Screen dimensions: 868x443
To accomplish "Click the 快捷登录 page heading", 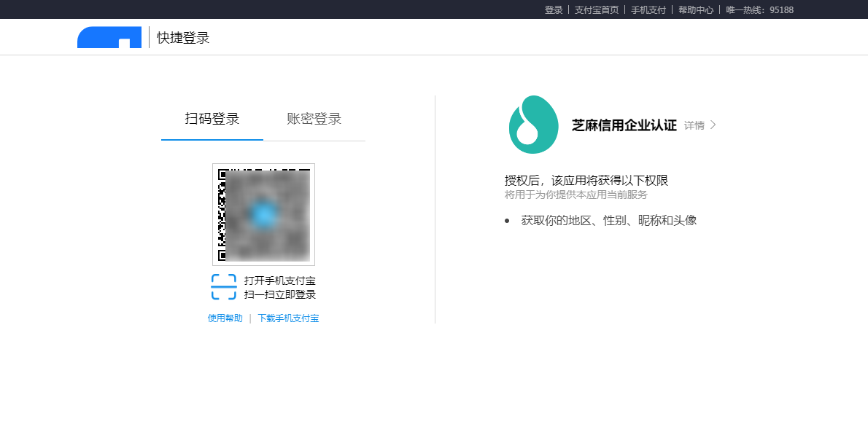I will (x=183, y=38).
